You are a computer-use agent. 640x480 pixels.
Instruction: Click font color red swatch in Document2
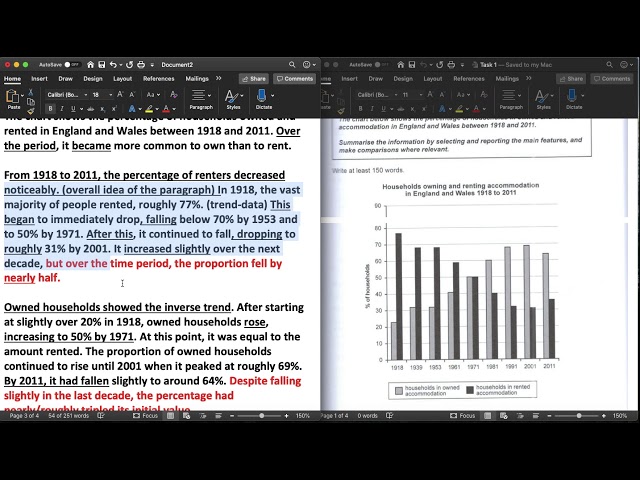tap(166, 109)
